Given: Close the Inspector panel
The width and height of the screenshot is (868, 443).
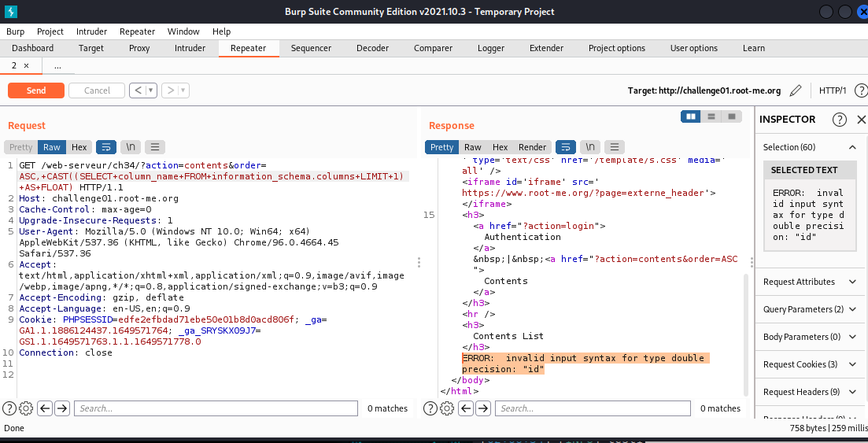Looking at the screenshot, I should click(x=862, y=120).
